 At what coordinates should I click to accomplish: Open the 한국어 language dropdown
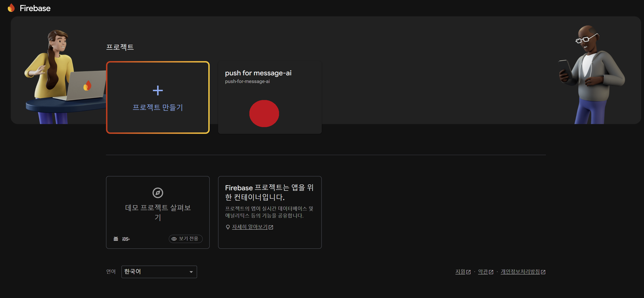(x=159, y=272)
